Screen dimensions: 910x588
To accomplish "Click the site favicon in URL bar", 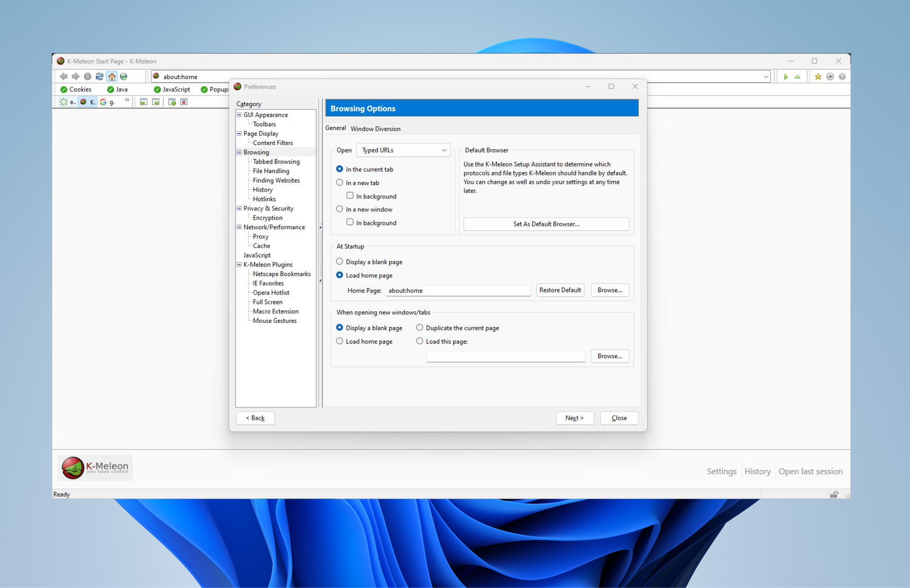I will [156, 76].
